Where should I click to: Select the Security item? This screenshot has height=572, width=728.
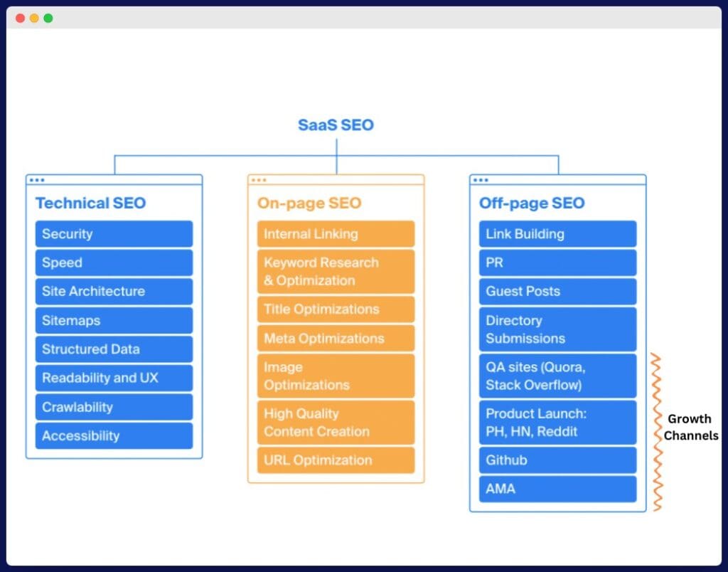pos(113,234)
